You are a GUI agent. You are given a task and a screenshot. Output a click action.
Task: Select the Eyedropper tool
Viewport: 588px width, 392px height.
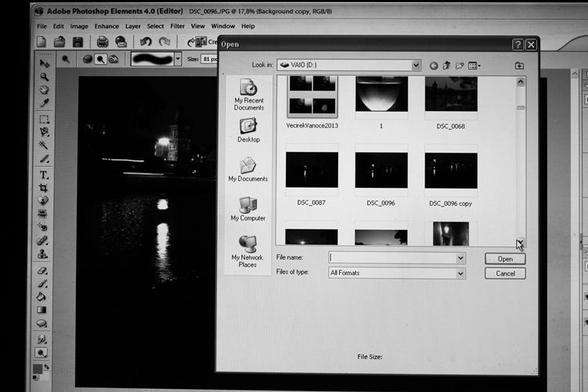tap(45, 102)
